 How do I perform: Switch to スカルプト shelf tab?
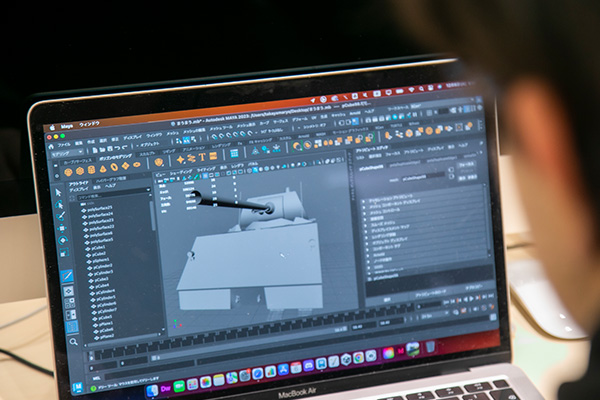(147, 154)
